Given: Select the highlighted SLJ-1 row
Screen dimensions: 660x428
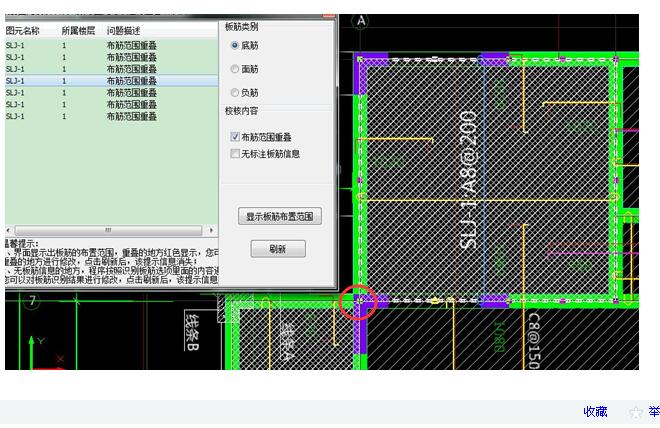Looking at the screenshot, I should click(x=112, y=81).
